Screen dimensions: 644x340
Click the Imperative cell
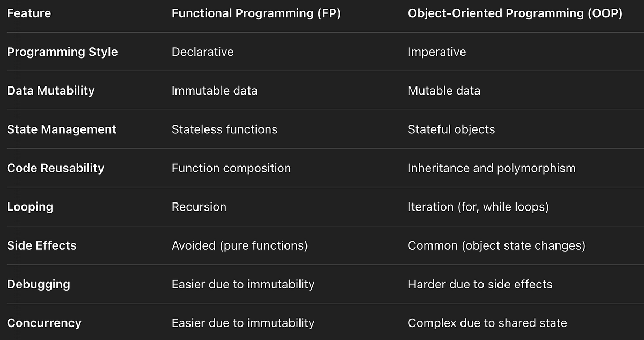point(437,52)
